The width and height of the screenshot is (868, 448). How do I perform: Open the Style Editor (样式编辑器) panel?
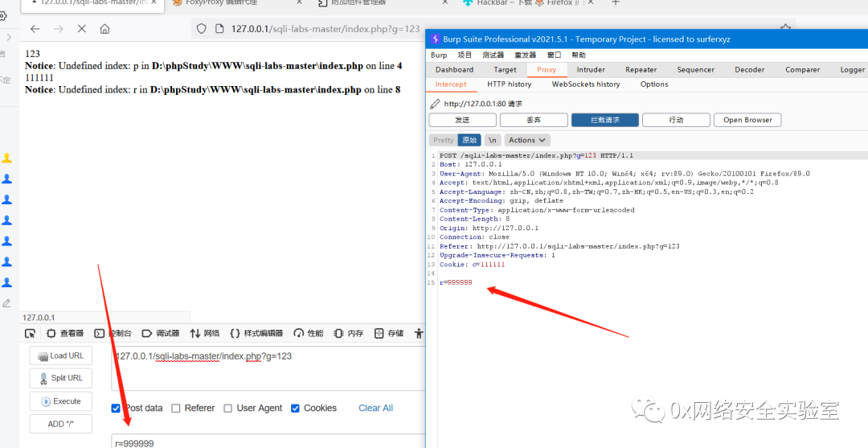point(256,333)
